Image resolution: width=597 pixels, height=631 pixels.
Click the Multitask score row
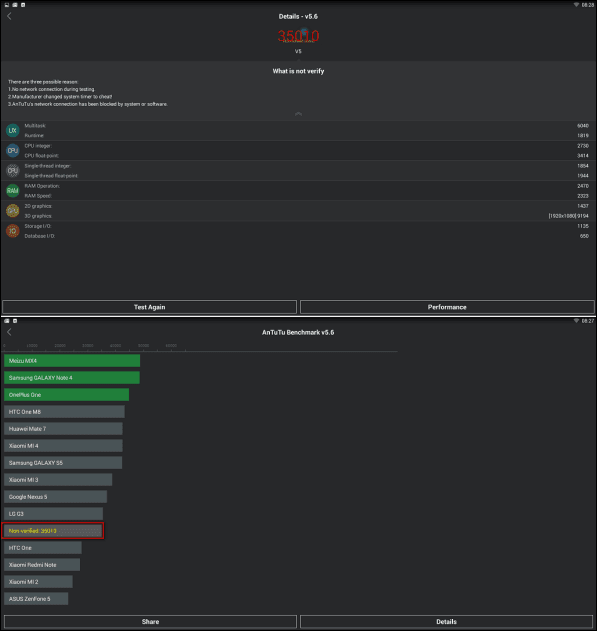pos(298,126)
